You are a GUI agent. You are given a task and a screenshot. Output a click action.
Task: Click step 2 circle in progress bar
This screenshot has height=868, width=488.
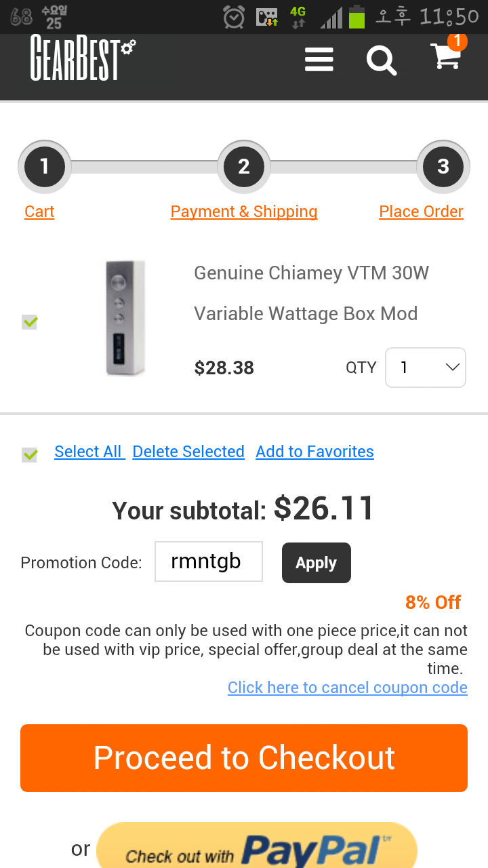click(244, 167)
